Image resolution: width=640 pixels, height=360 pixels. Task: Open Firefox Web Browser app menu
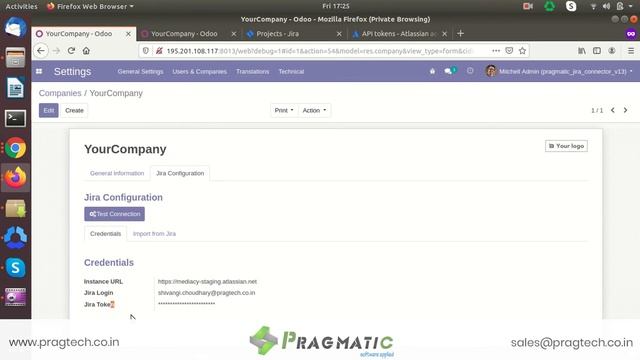91,6
